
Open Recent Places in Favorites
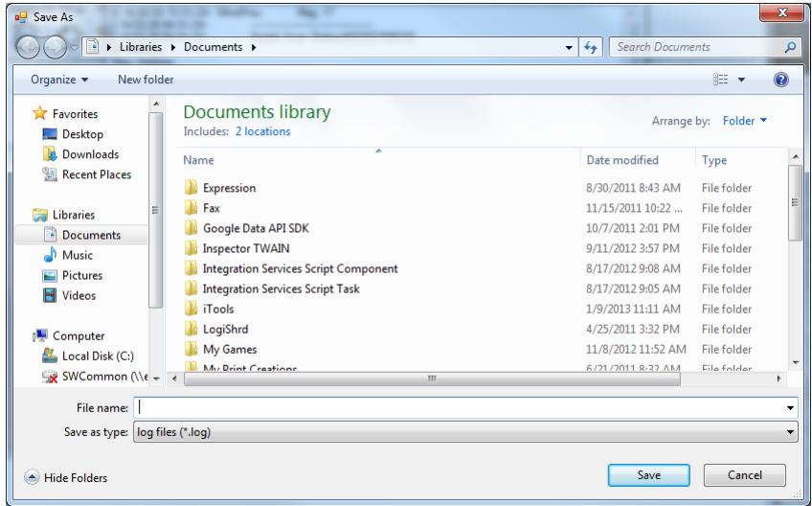(97, 174)
